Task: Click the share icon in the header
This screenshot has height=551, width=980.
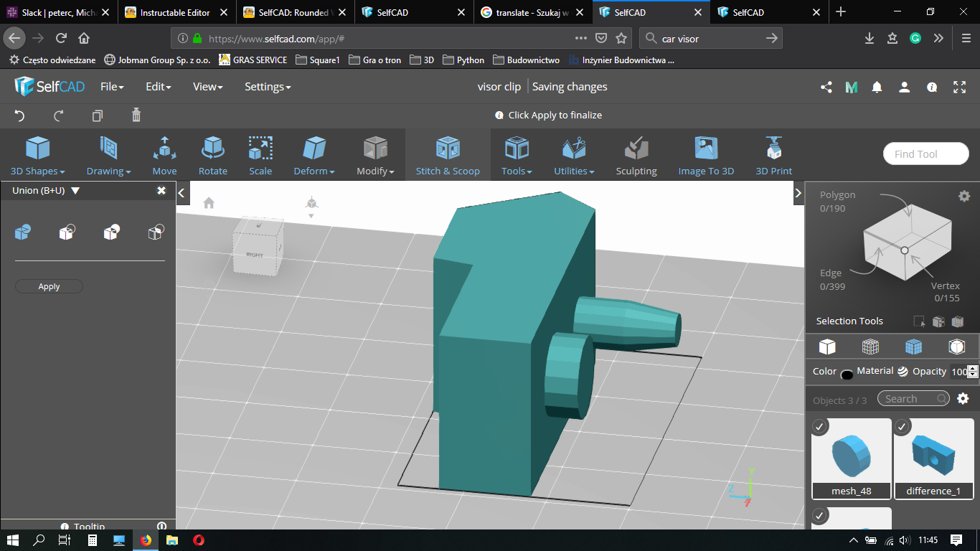Action: [826, 87]
